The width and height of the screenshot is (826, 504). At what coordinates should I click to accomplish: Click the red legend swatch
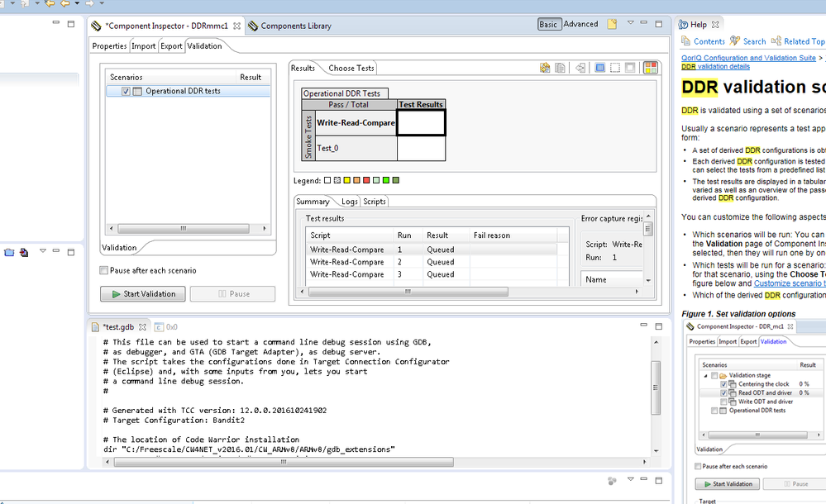(x=366, y=180)
